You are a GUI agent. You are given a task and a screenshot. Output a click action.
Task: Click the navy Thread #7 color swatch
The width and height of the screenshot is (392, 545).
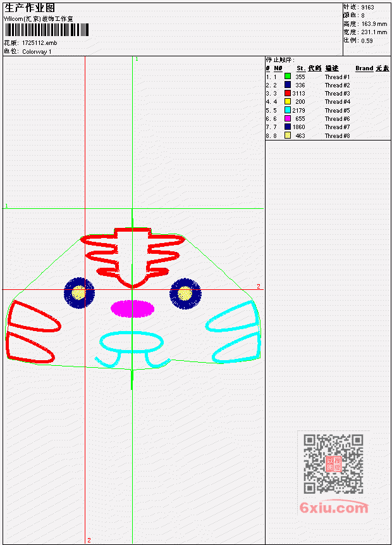pos(288,127)
